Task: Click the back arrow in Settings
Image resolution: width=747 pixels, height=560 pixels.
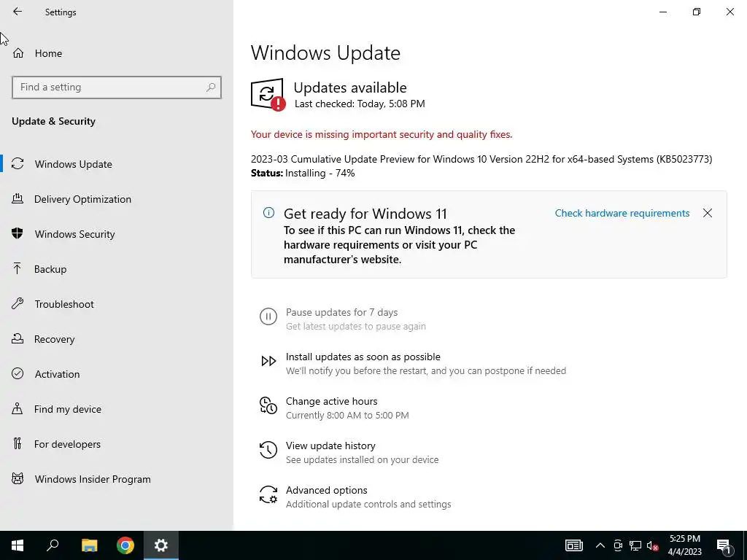Action: [18, 12]
